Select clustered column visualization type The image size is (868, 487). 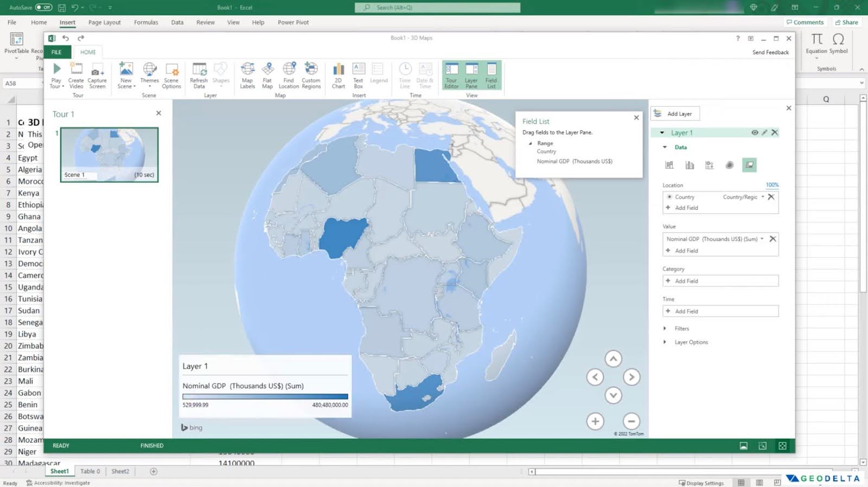(690, 165)
